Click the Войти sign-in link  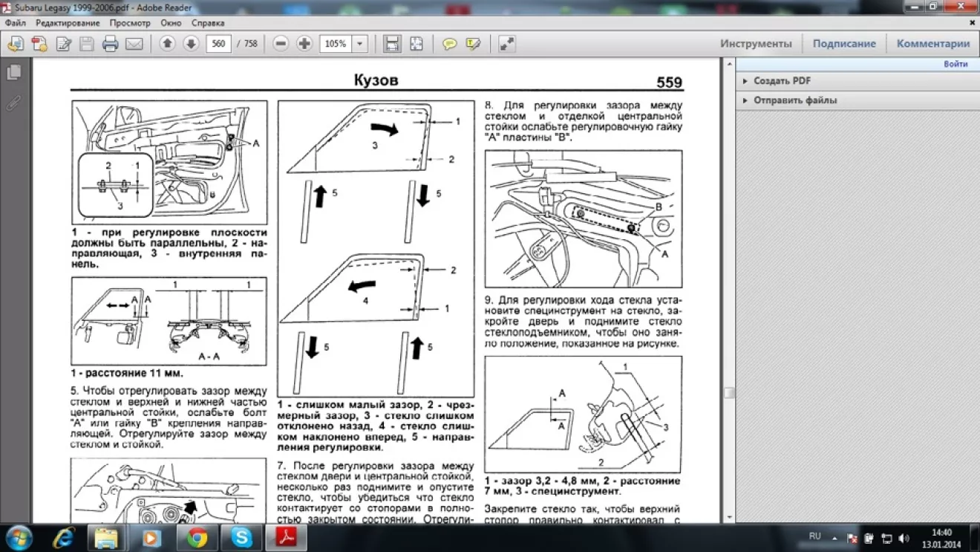tap(955, 64)
